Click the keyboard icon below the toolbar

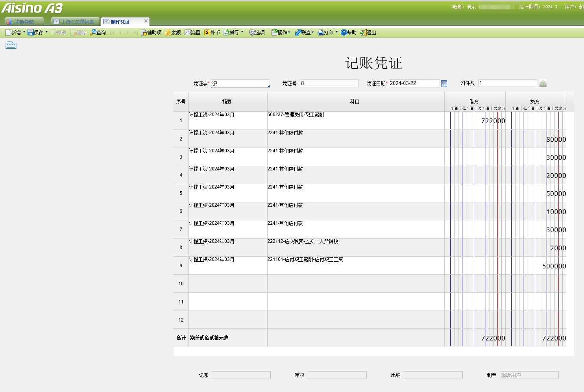click(x=11, y=45)
